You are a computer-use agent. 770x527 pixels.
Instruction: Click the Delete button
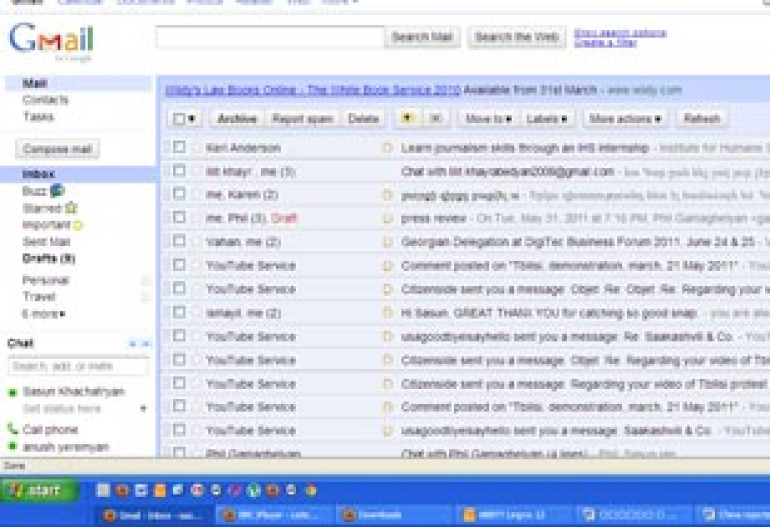pyautogui.click(x=363, y=119)
